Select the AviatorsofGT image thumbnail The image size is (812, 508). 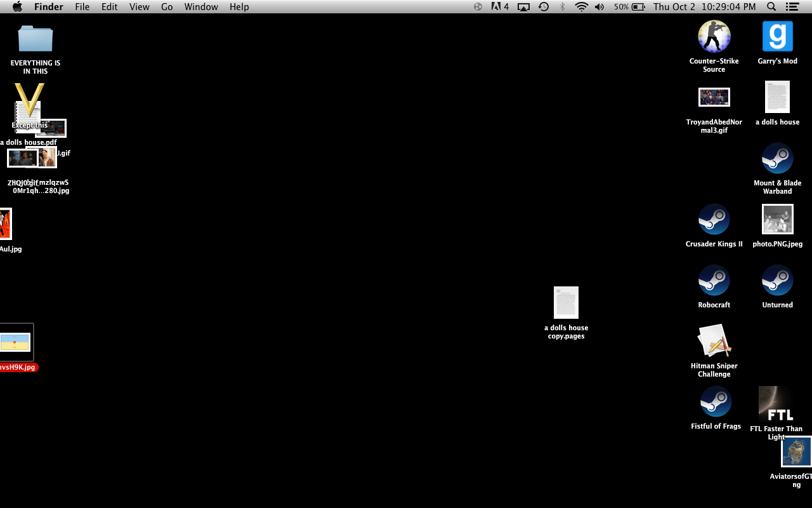click(797, 452)
